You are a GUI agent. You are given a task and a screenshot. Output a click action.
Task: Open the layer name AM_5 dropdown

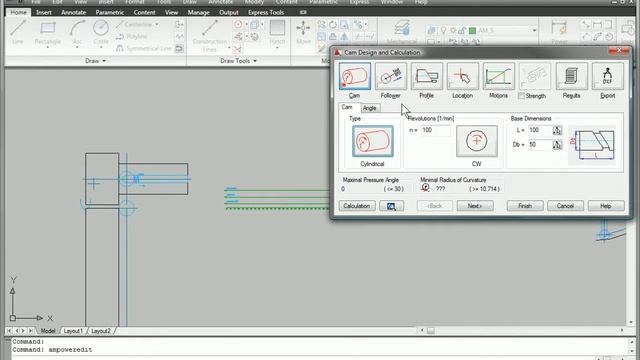(534, 31)
